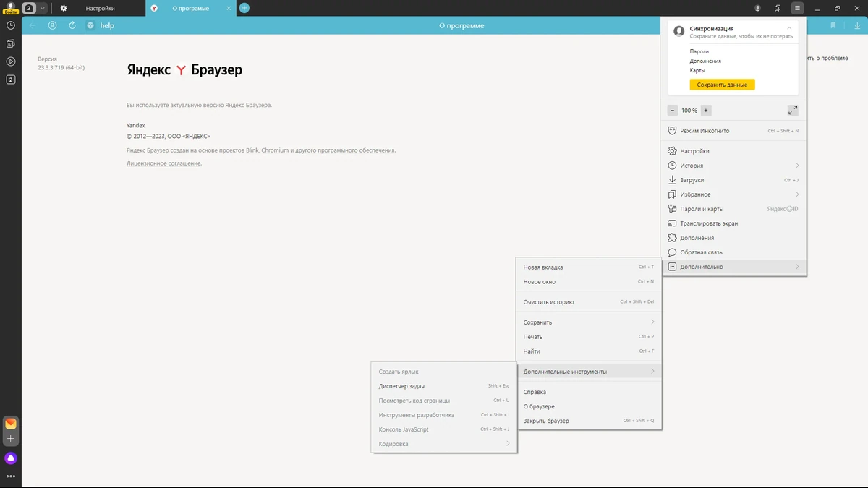Choose Закрыть браузер
Screen dimensions: 868x488
coord(589,421)
